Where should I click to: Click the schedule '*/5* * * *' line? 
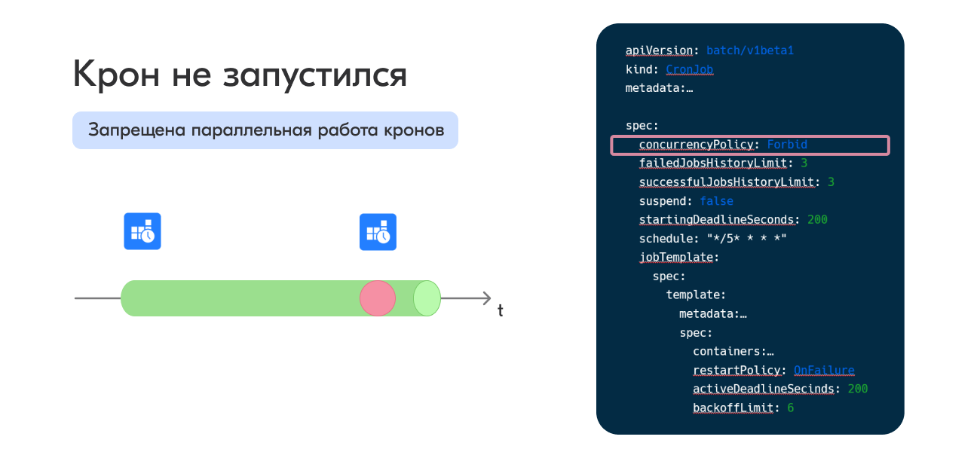point(713,239)
